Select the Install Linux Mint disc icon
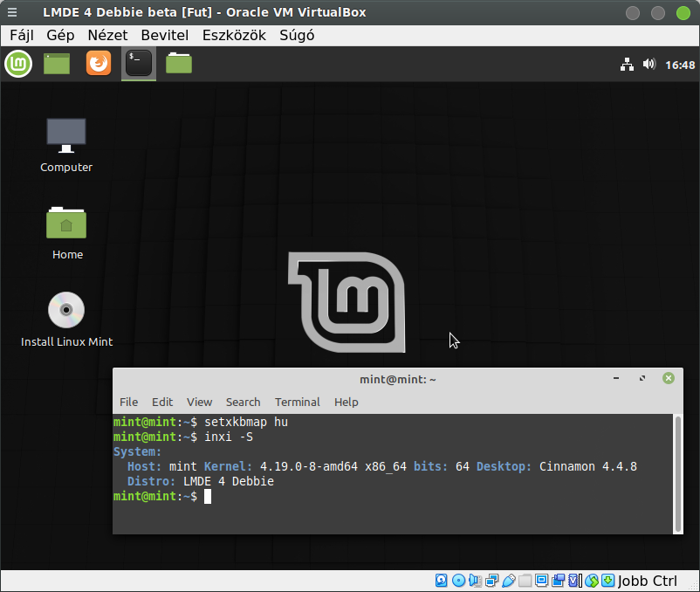 pos(66,320)
